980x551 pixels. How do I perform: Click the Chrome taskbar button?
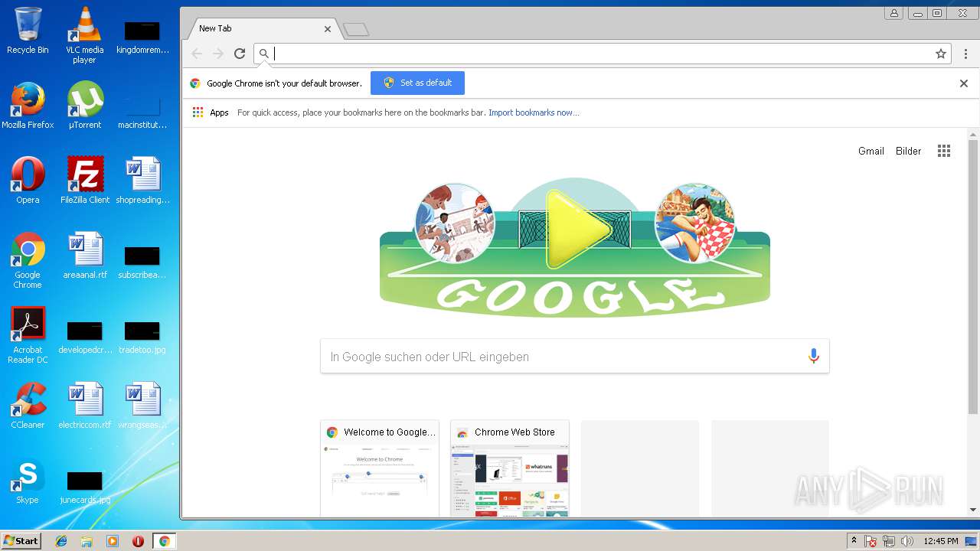click(164, 541)
